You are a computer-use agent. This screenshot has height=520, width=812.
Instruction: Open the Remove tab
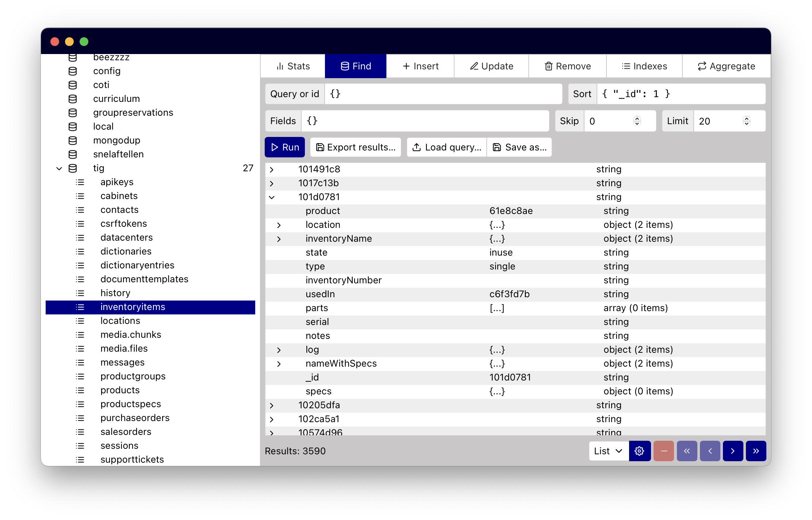coord(567,66)
